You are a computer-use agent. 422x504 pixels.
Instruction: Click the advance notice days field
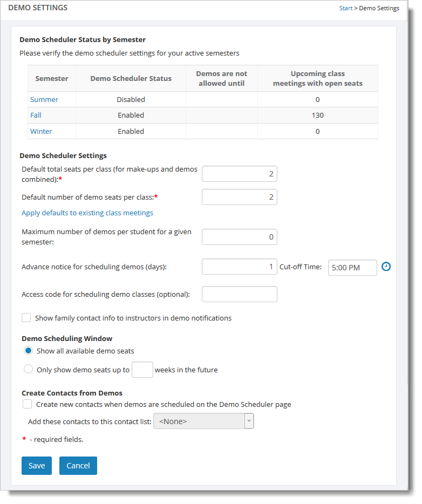pyautogui.click(x=239, y=267)
